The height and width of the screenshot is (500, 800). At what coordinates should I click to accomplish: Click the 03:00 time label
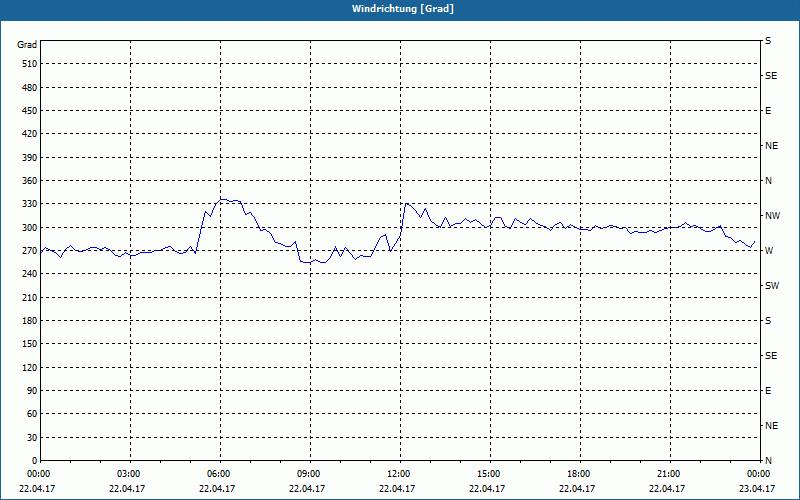129,474
